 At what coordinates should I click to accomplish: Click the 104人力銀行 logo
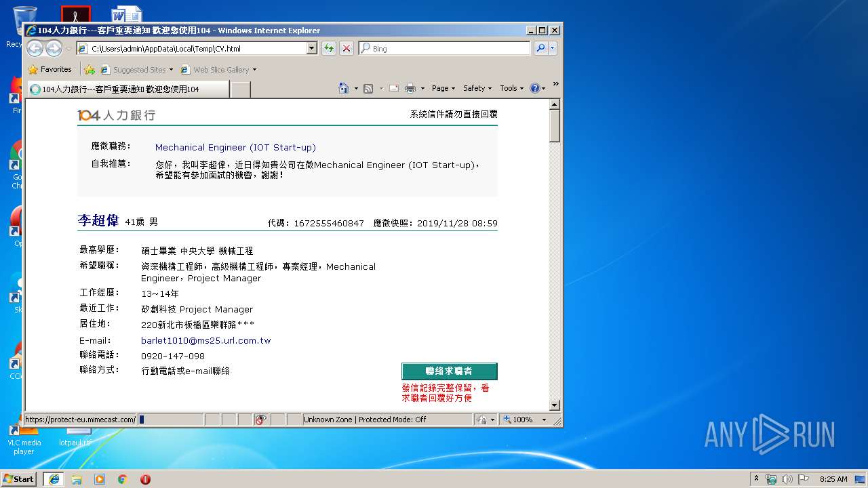117,115
